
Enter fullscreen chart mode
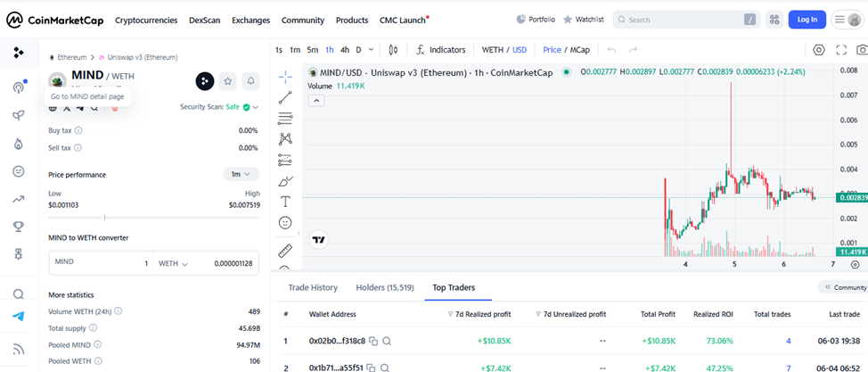pos(841,50)
